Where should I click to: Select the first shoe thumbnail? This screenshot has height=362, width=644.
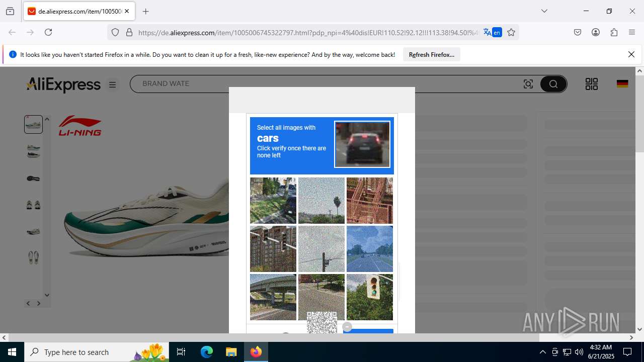[x=34, y=124]
